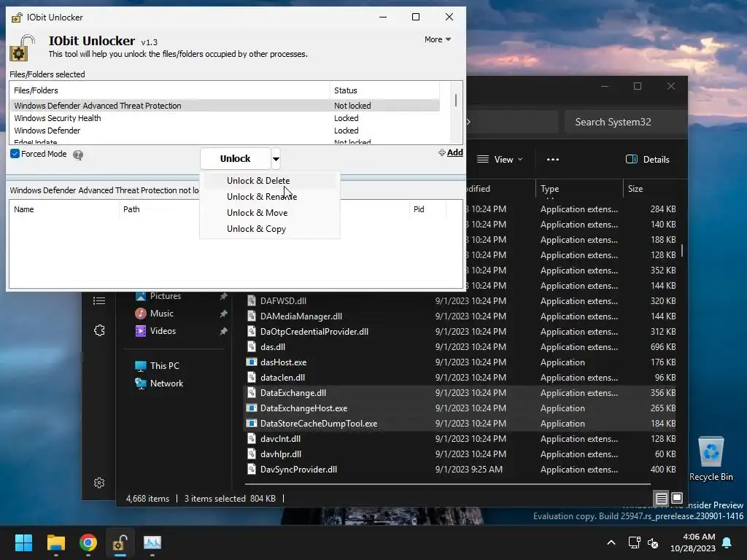Select Network in Explorer sidebar

point(166,384)
